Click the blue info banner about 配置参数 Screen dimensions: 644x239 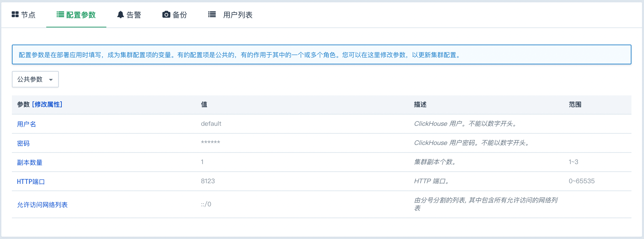click(322, 54)
